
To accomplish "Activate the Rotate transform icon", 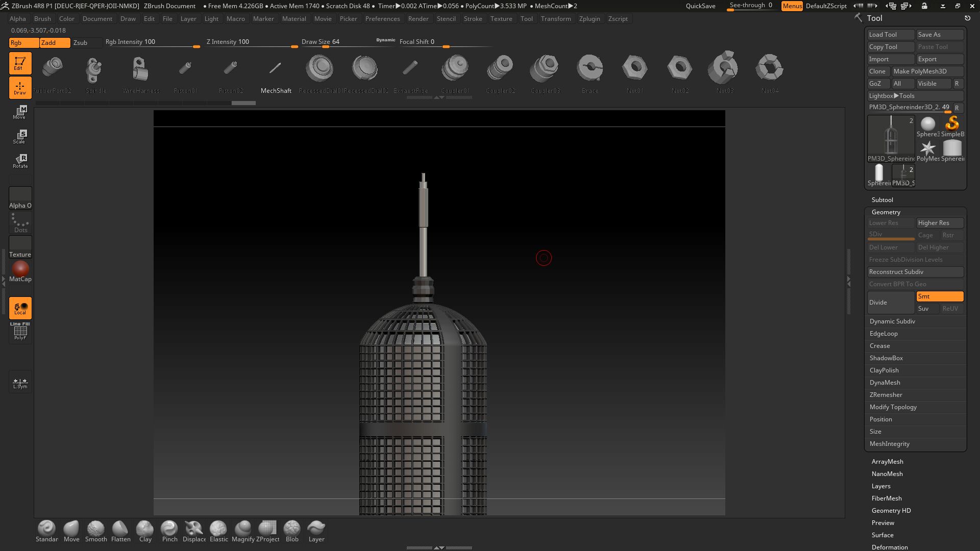I will [20, 161].
